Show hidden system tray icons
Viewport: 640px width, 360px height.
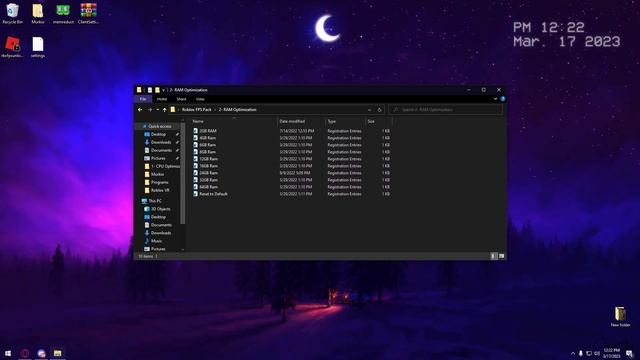[x=573, y=353]
